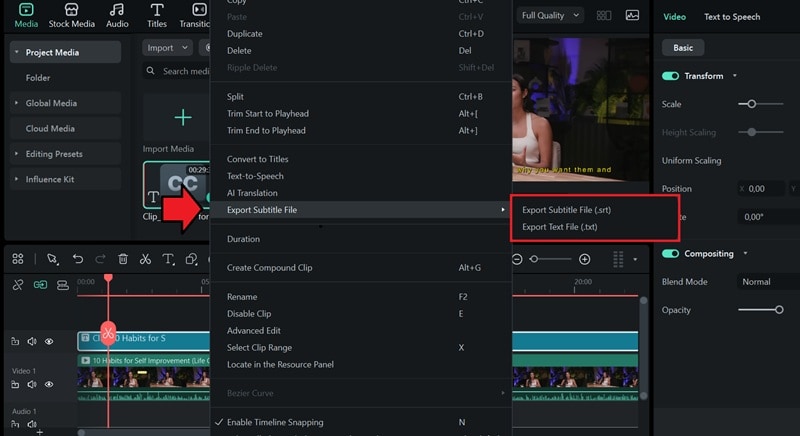800x436 pixels.
Task: Hide the subtitle track with eye icon
Action: click(49, 341)
